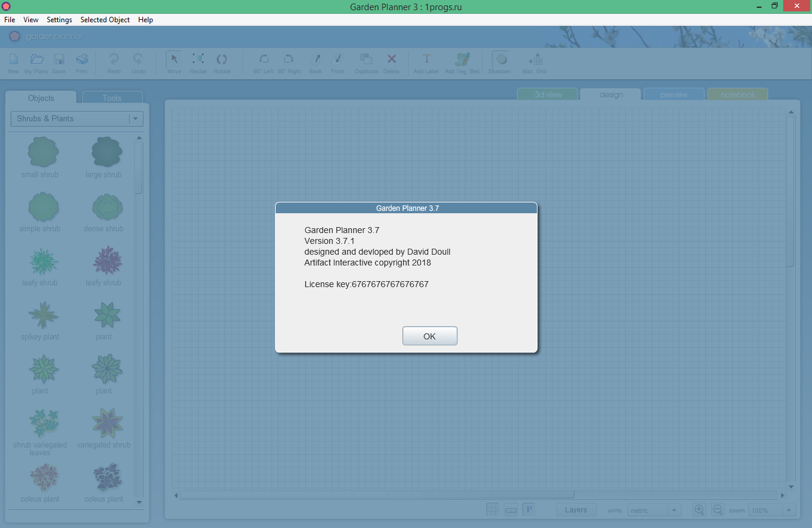
Task: Open the Selected Object menu
Action: [x=105, y=20]
